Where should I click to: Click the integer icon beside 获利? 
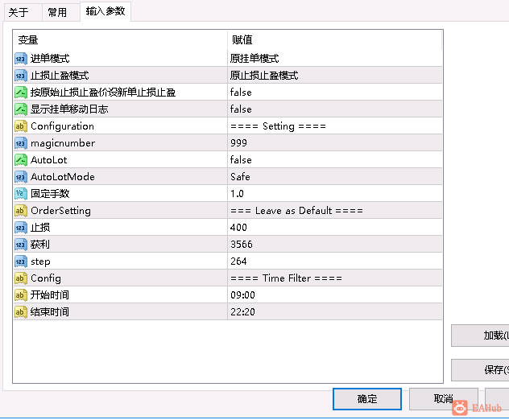point(21,245)
